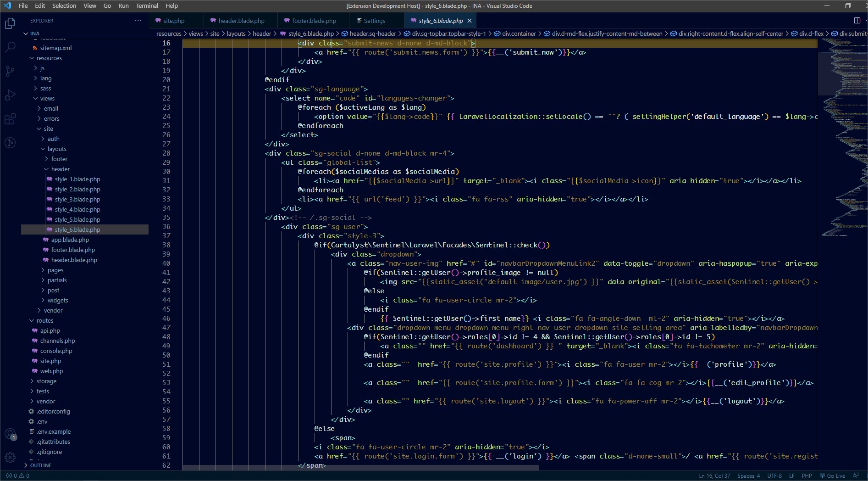This screenshot has width=868, height=481.
Task: Split the editor to the right
Action: 857,21
